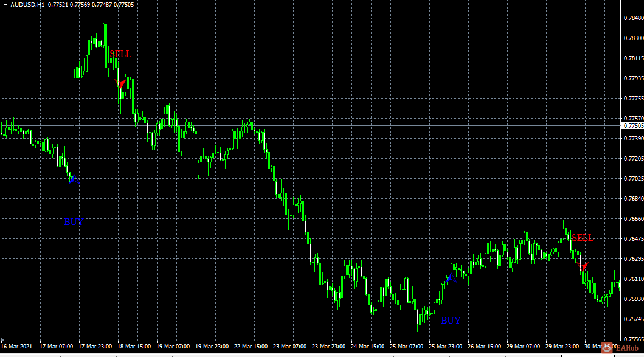Click the horizontal current bid price line
The width and height of the screenshot is (644, 357).
point(311,126)
